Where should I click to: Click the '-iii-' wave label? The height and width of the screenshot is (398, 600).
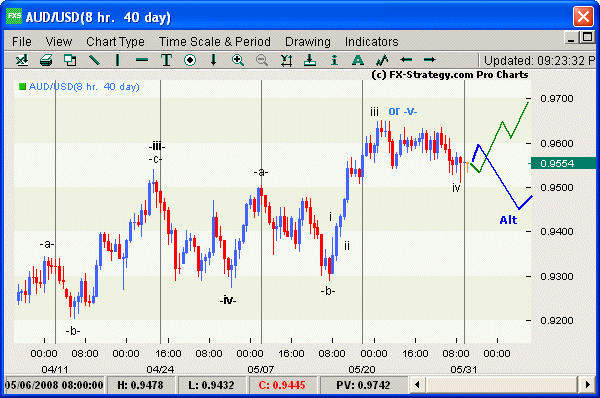coord(157,146)
